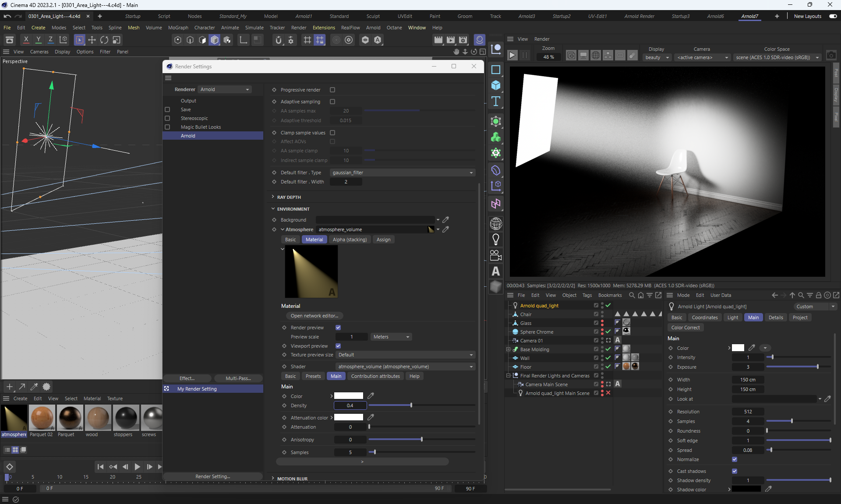Toggle Normalize checkbox in light attributes
The width and height of the screenshot is (841, 504).
click(x=735, y=459)
